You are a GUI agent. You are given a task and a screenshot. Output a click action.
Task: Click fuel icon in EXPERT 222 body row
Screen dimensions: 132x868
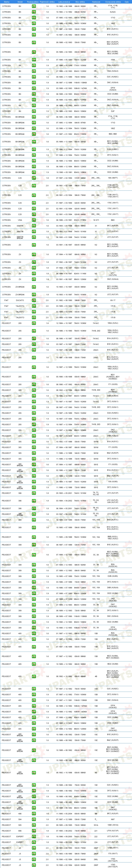click(34, 836)
